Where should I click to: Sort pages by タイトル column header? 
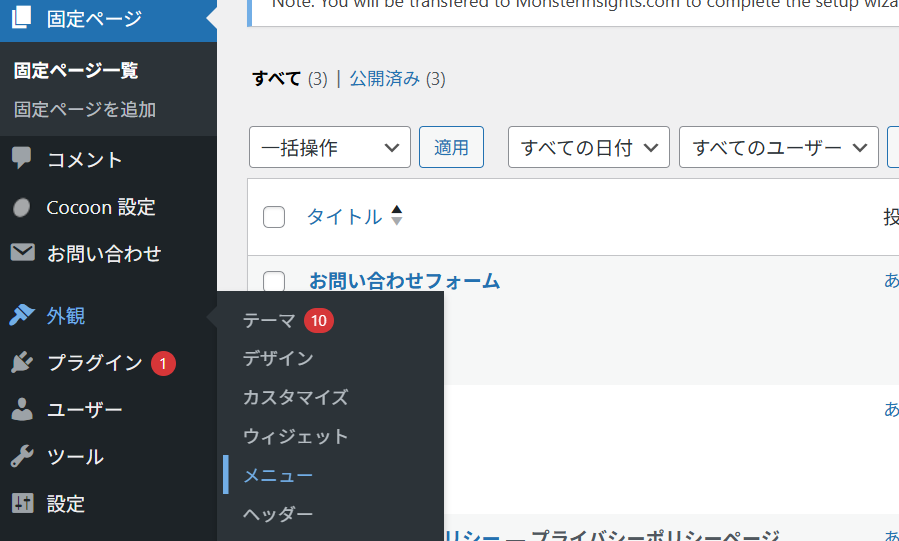(x=344, y=216)
